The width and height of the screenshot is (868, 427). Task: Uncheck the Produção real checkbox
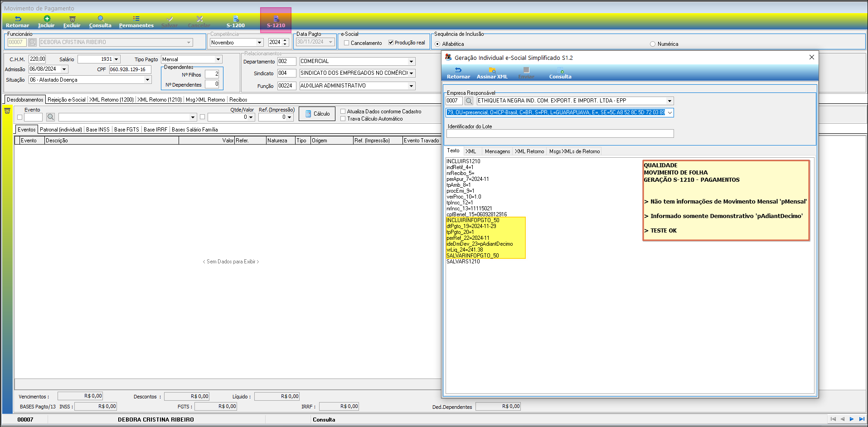[391, 43]
